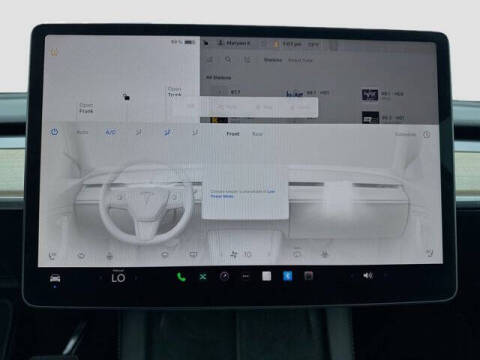
Task: Toggle the highlighted blue airflow direction icon
Action: click(x=167, y=132)
